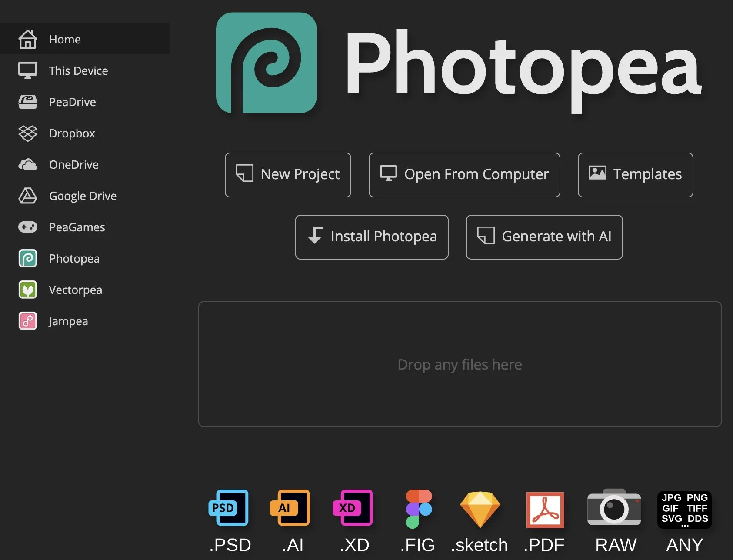Click the PeaGames gamepad icon
Image resolution: width=733 pixels, height=560 pixels.
pos(28,227)
